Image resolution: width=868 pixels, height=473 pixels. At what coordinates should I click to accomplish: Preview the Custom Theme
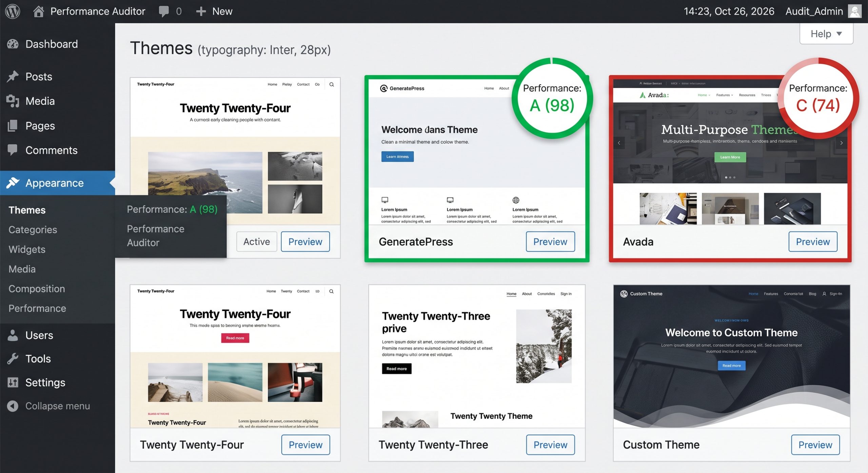coord(815,445)
